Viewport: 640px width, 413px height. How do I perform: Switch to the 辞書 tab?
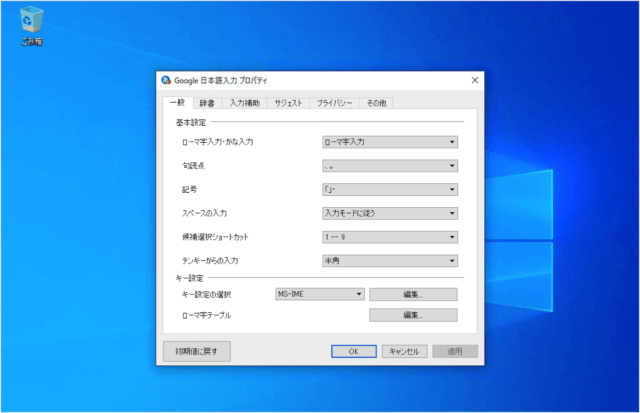coord(206,102)
